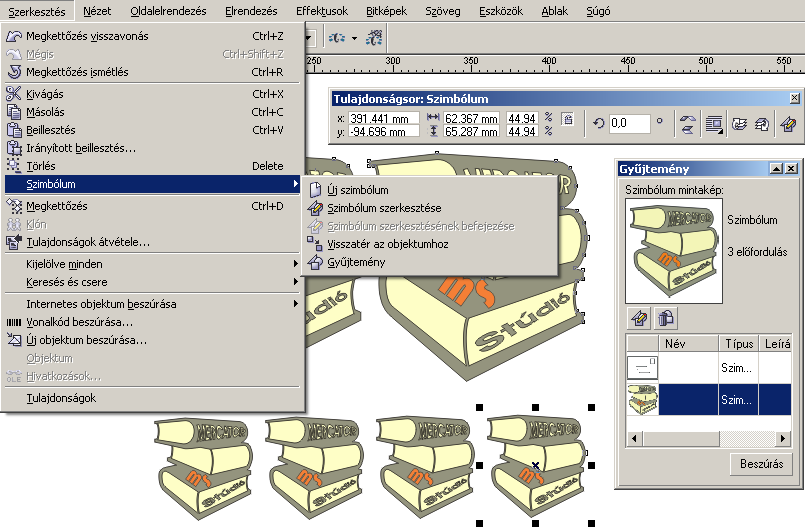Open the Bitképek menu
The image size is (805, 531).
point(387,11)
